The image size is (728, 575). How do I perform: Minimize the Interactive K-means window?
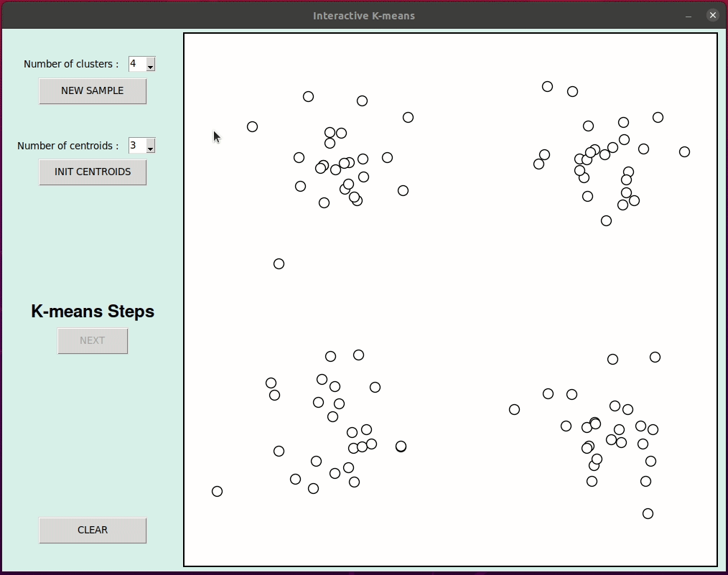689,16
